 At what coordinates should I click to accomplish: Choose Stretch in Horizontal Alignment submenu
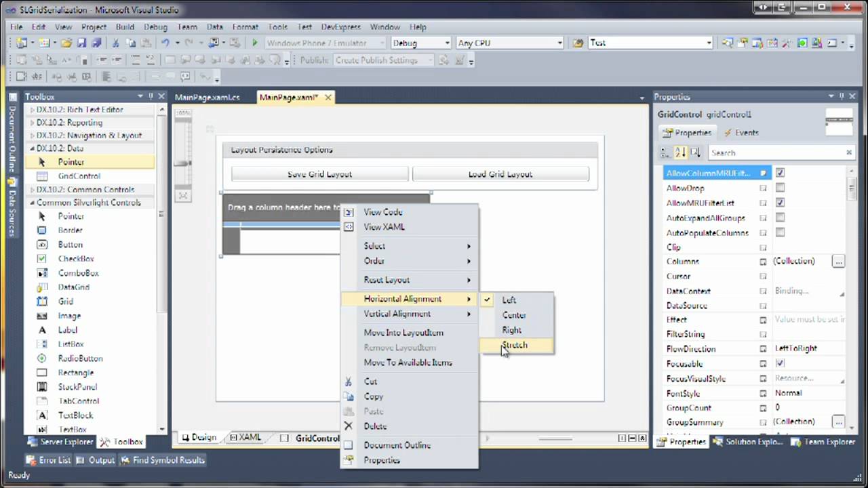(517, 345)
